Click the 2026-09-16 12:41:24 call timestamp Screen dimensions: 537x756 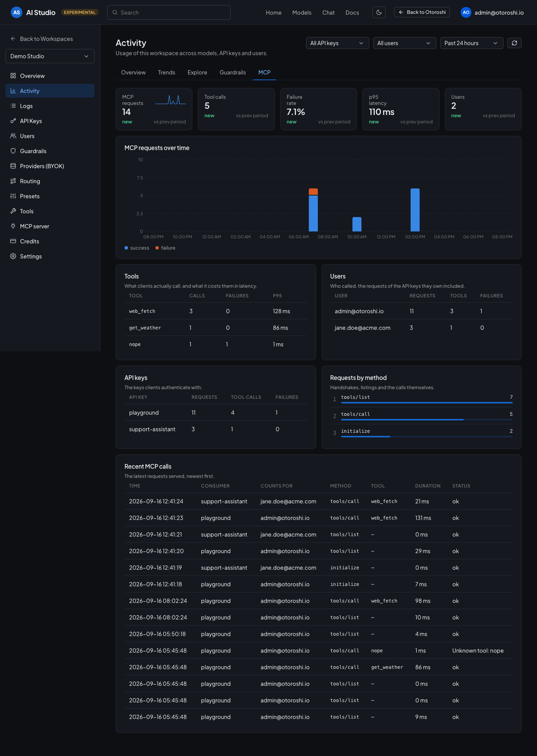pos(156,501)
